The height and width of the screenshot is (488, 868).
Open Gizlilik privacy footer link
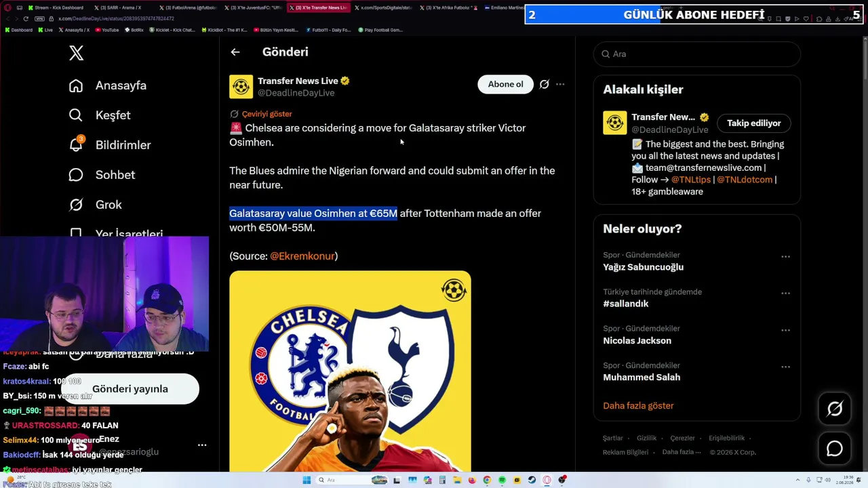[x=647, y=439]
